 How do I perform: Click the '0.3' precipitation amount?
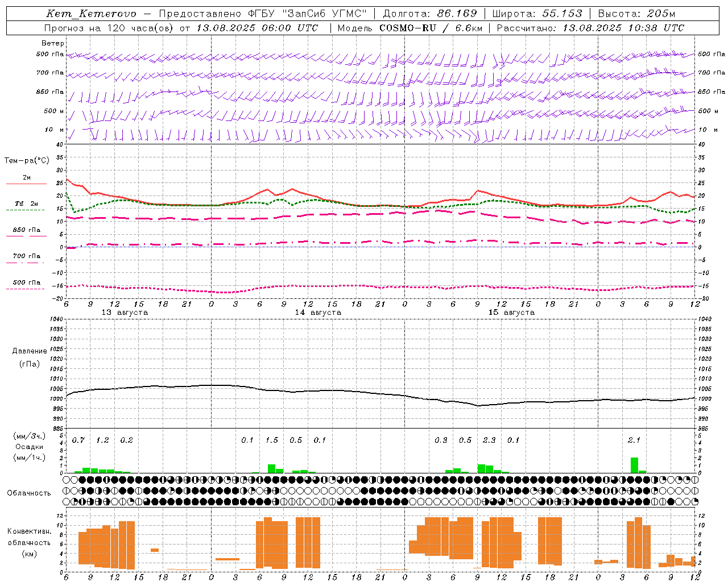coord(441,440)
